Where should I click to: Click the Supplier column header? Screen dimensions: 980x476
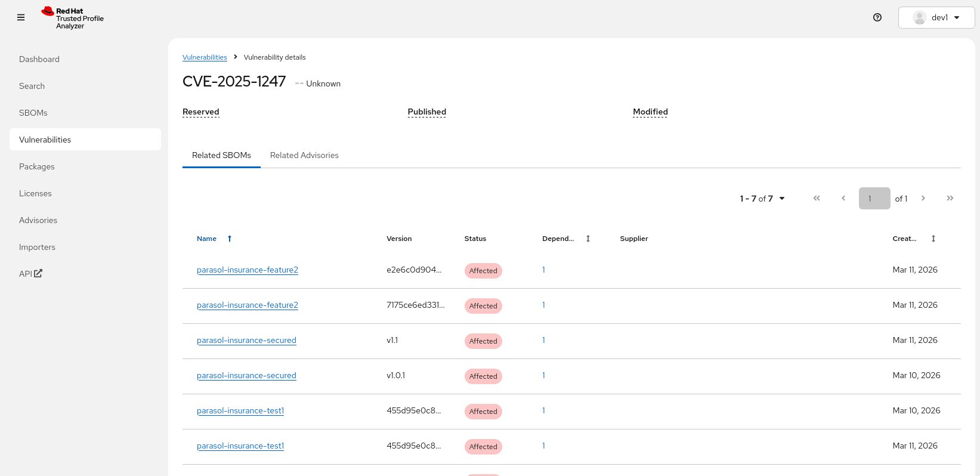[x=634, y=239]
